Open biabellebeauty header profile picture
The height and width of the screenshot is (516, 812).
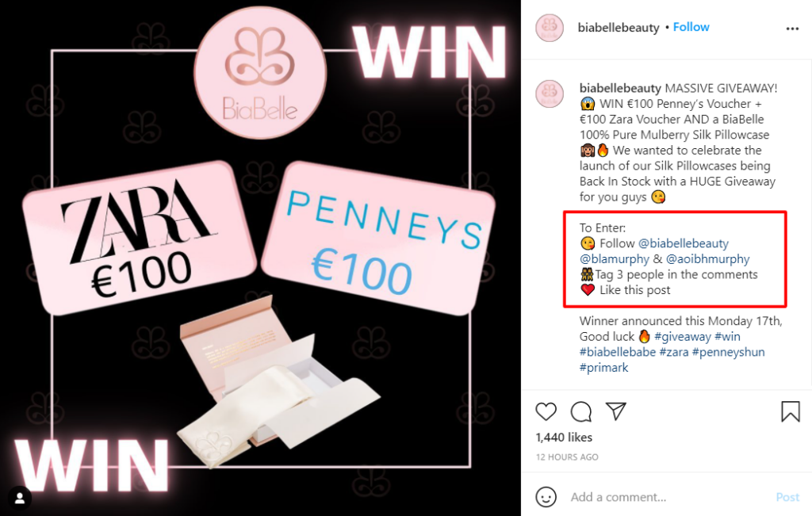click(x=550, y=28)
